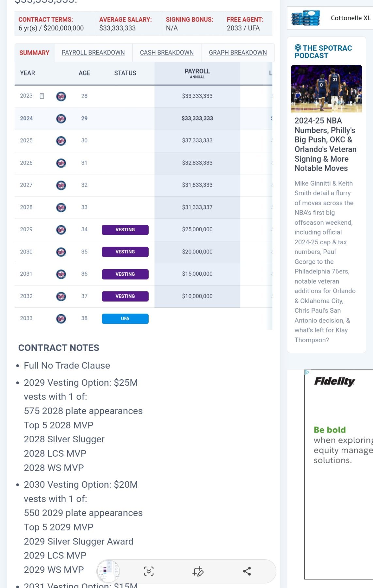
Task: Open the Cash Breakdown tab
Action: tap(167, 53)
